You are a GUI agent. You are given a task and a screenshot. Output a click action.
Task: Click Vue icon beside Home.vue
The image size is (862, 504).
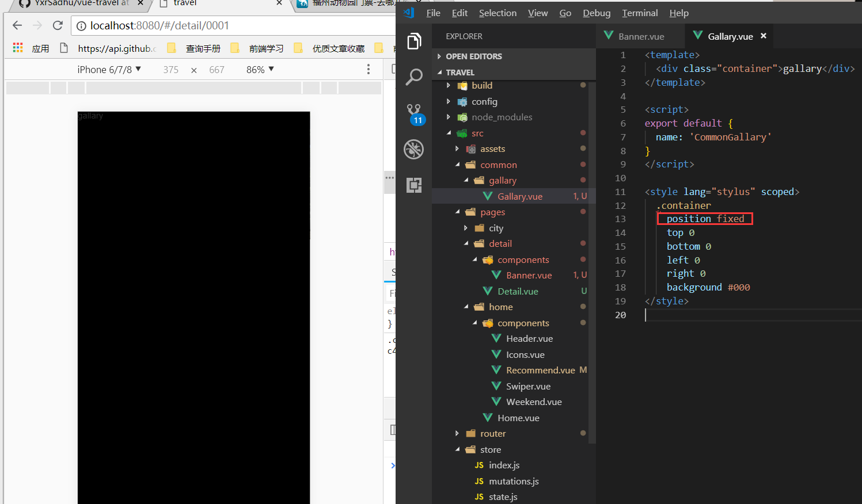point(488,418)
